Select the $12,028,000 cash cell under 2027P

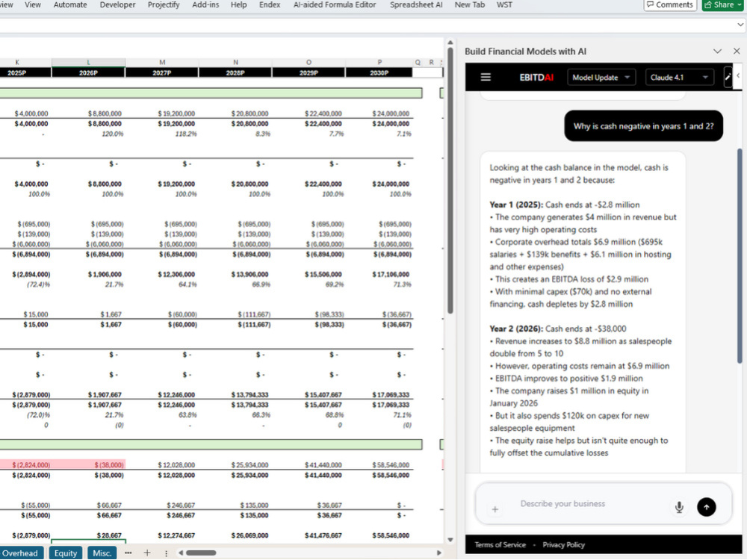point(162,464)
